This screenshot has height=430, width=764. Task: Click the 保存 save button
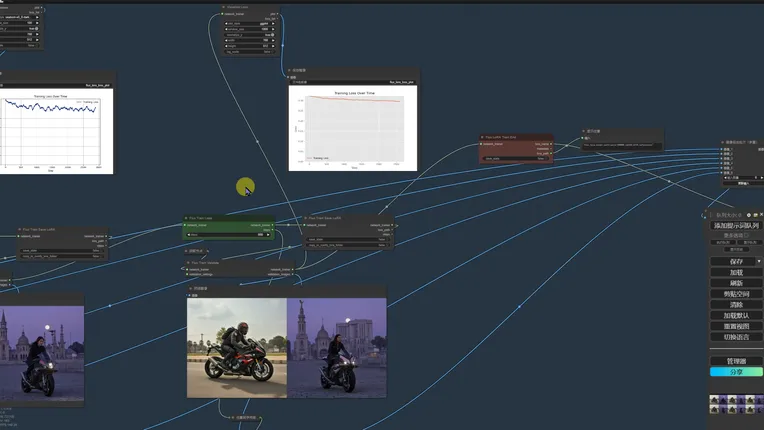(733, 261)
